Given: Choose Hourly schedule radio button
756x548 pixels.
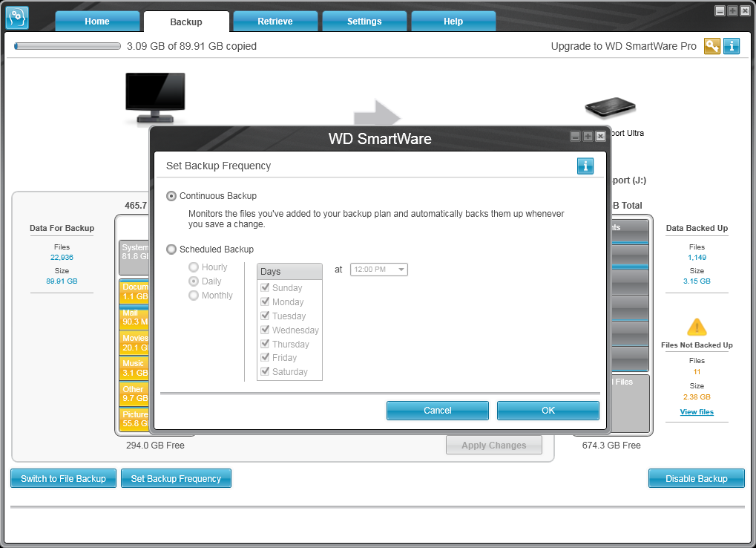Looking at the screenshot, I should pyautogui.click(x=194, y=267).
